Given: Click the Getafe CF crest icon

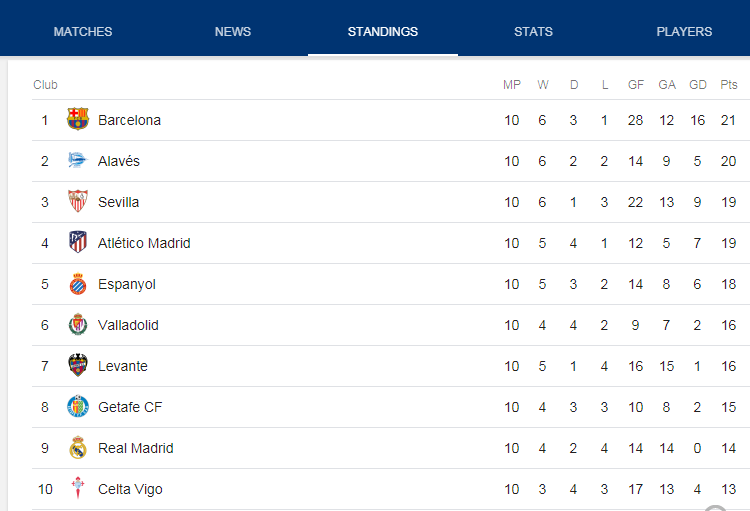Looking at the screenshot, I should tap(78, 407).
